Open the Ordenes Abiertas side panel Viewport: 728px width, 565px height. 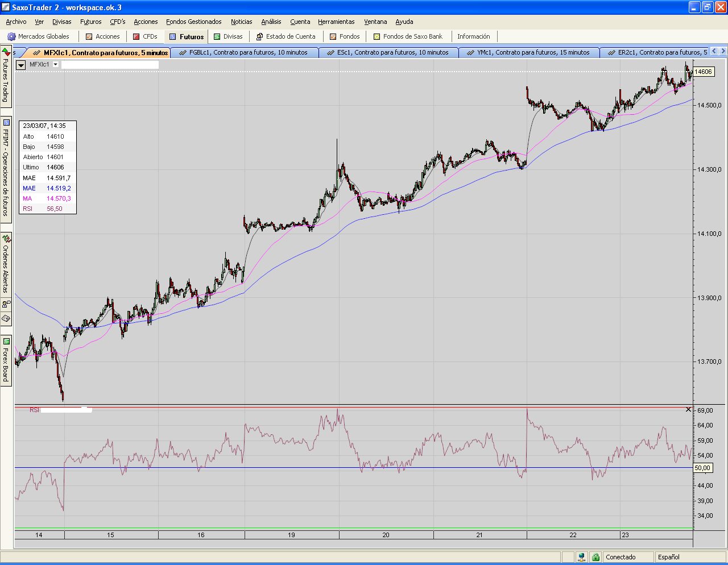(x=6, y=264)
